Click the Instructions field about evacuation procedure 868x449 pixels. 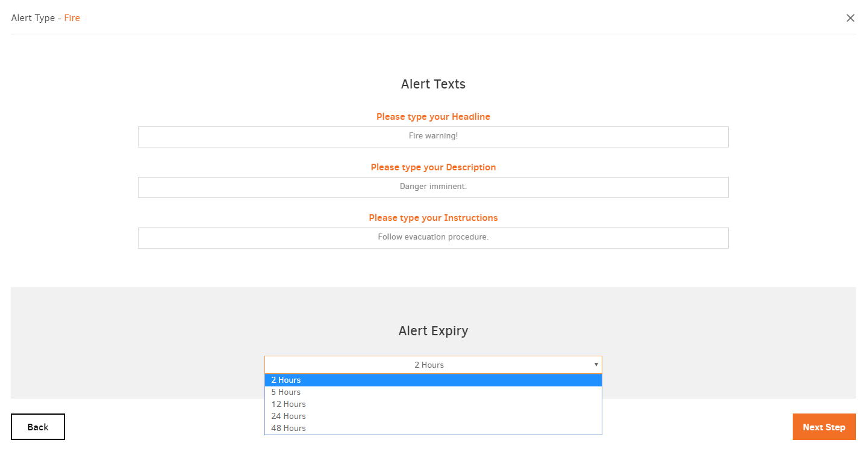(x=433, y=238)
